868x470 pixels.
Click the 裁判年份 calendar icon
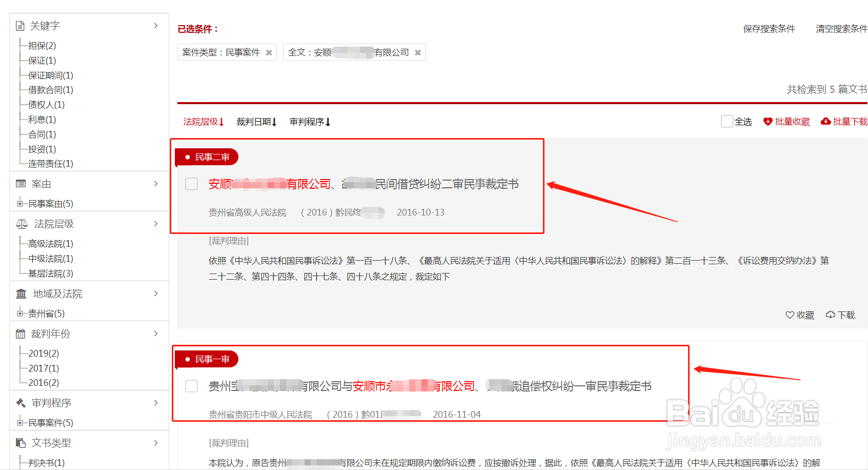pyautogui.click(x=21, y=334)
